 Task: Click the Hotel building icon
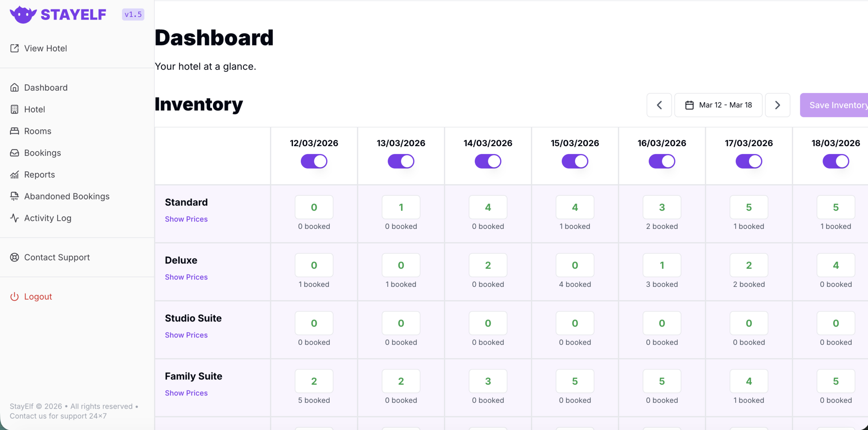pos(15,110)
